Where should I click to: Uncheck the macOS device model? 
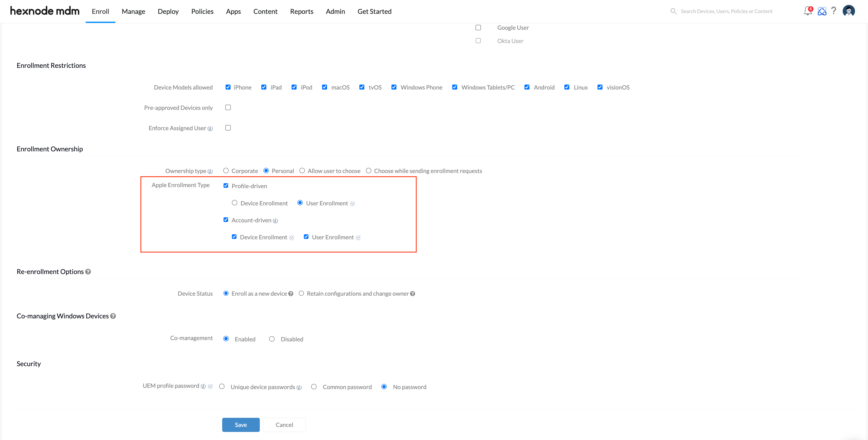324,87
